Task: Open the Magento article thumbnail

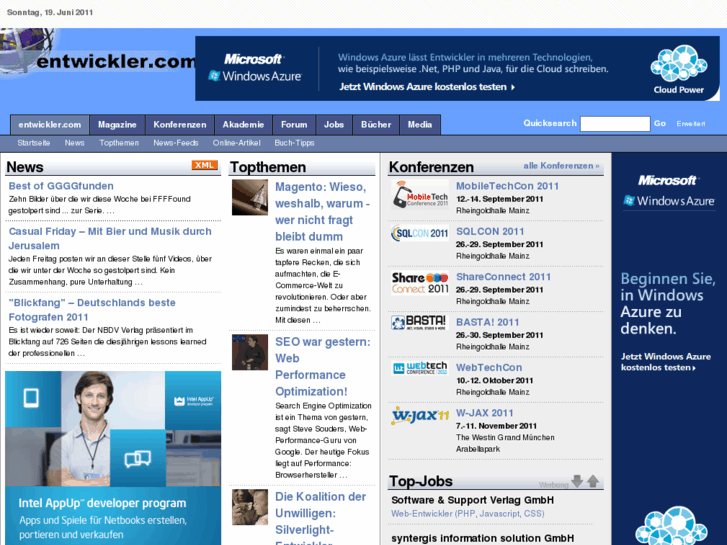Action: [250, 198]
